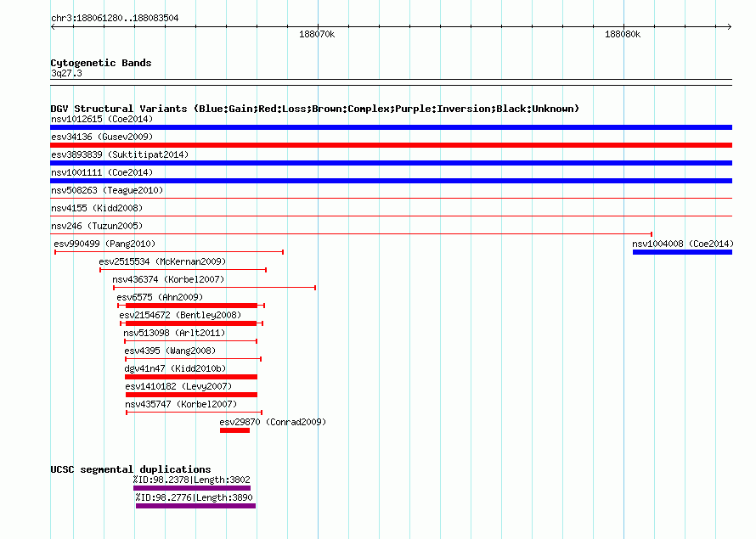The height and width of the screenshot is (539, 756).
Task: Select the esv34136 (Gusev2009) red loss bar
Action: click(x=391, y=145)
